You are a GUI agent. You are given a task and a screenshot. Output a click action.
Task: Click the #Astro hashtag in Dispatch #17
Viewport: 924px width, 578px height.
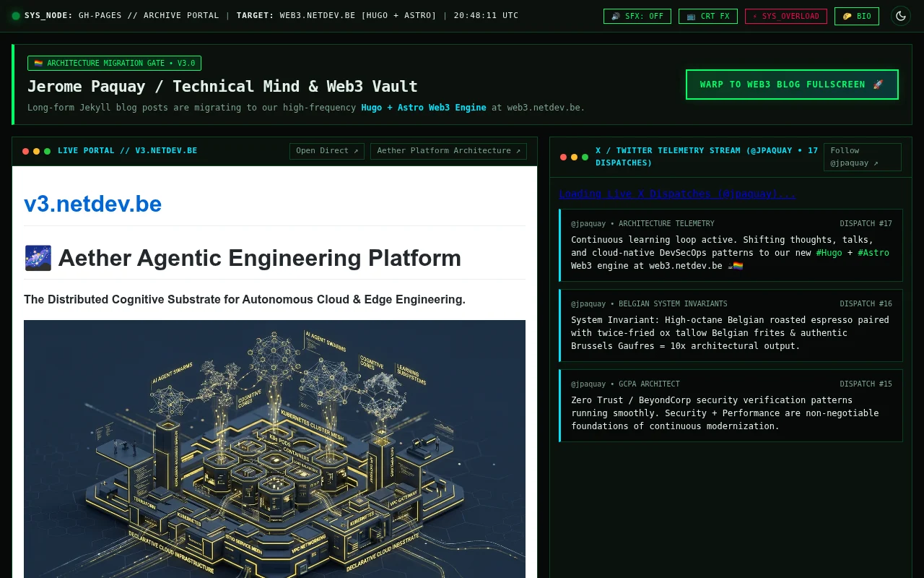873,253
